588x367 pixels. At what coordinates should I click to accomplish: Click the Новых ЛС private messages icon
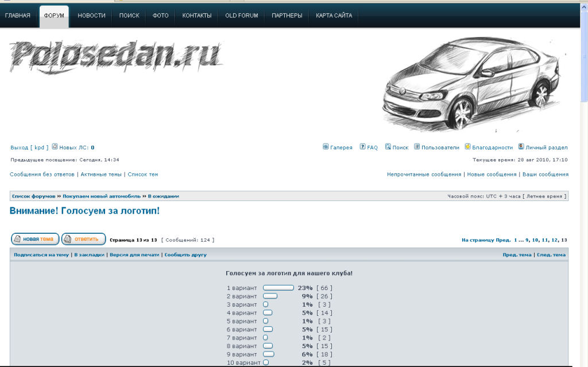click(55, 147)
